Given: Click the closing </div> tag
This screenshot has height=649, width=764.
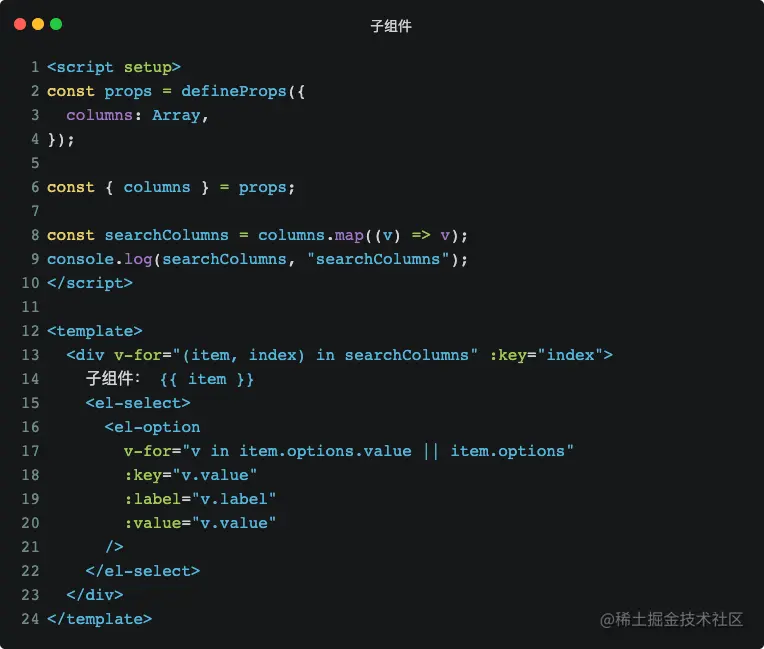Looking at the screenshot, I should pos(95,594).
